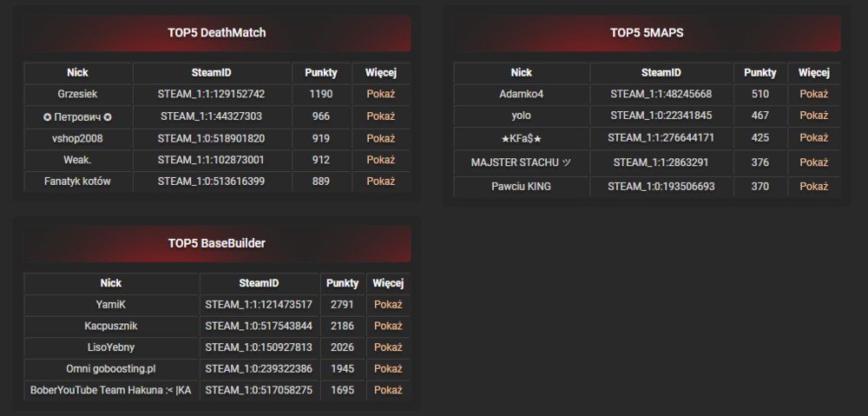Viewport: 868px width, 416px height.
Task: Select the nick Grzesiek
Action: (77, 94)
